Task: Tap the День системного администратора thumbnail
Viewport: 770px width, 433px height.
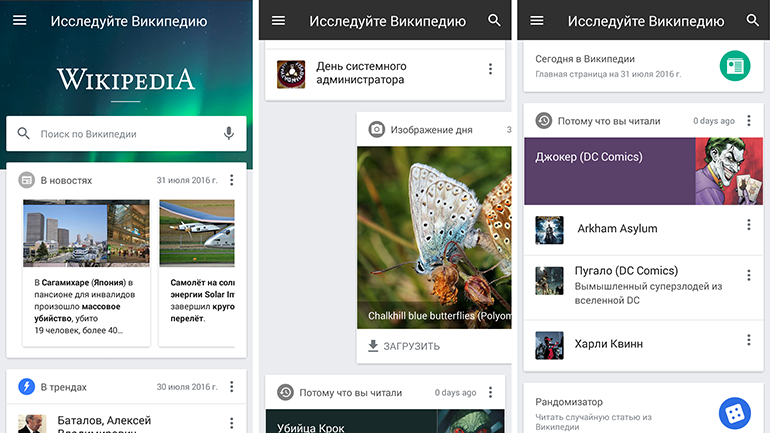Action: tap(291, 74)
